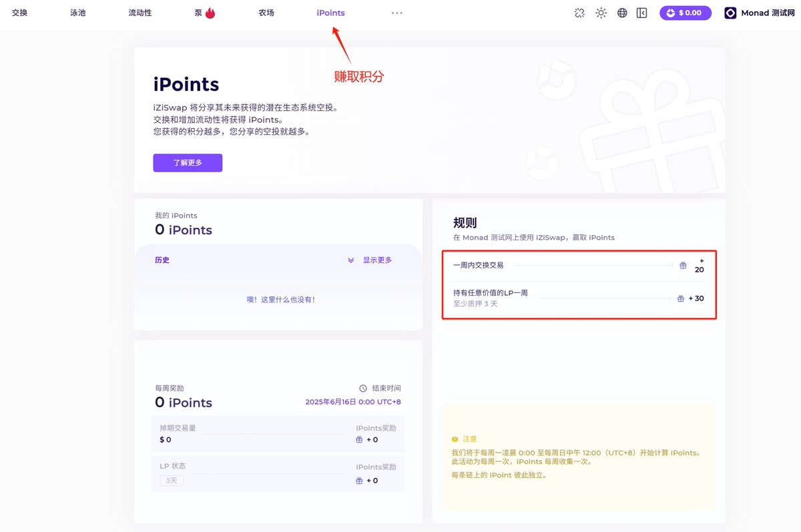Click the Monad network logo icon
This screenshot has width=801, height=532.
click(x=730, y=13)
